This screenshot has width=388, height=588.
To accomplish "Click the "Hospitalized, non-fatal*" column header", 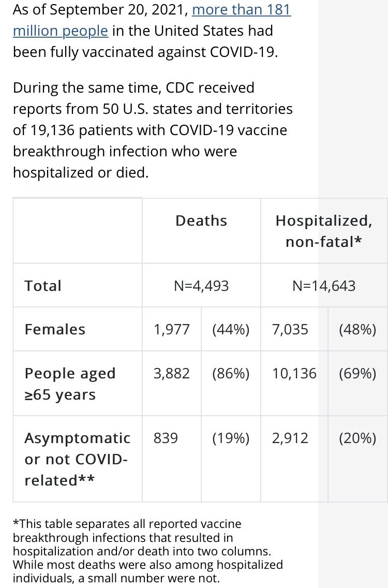I will 323,231.
